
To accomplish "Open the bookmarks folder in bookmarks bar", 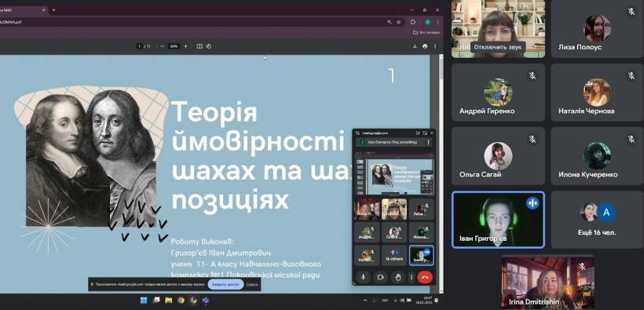I will (x=426, y=32).
